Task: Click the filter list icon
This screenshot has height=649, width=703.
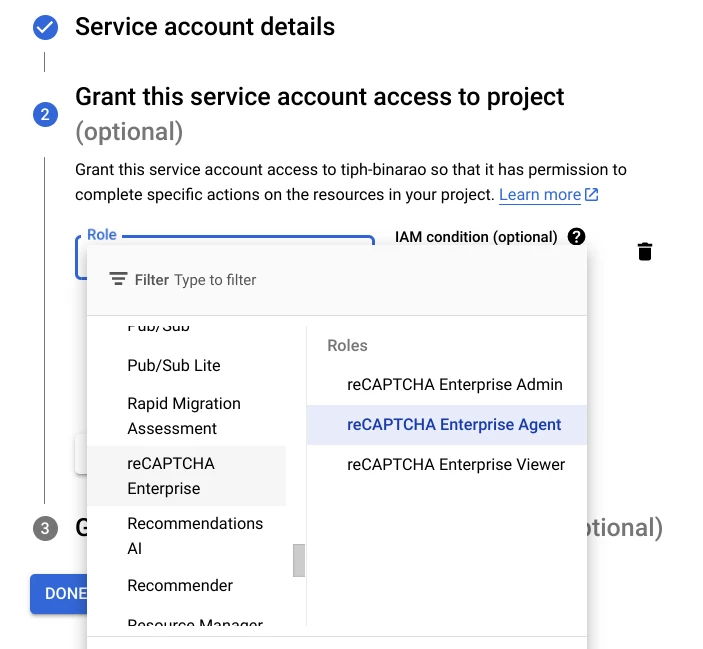Action: point(118,279)
